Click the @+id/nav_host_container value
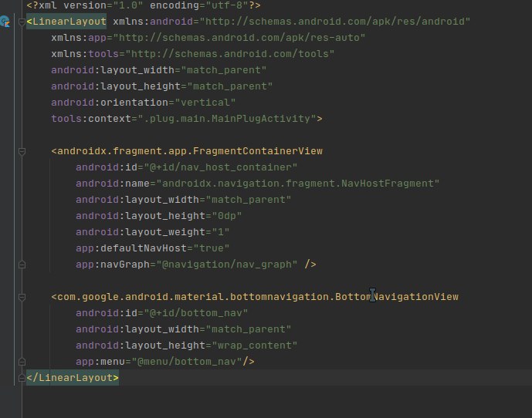Viewport: 532px width, 418px height. 221,167
